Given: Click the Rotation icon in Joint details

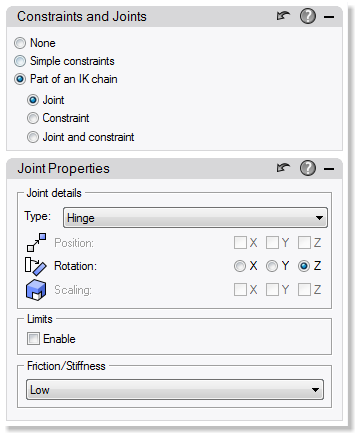Looking at the screenshot, I should point(36,266).
